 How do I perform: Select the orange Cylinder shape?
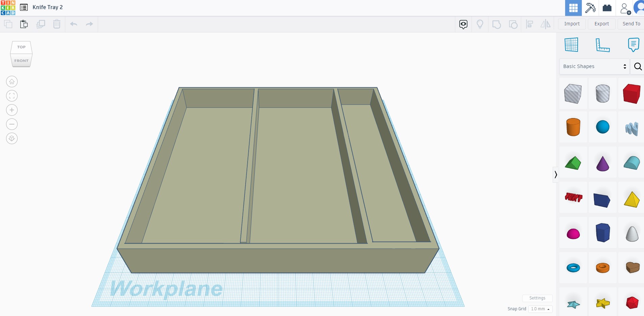[573, 127]
